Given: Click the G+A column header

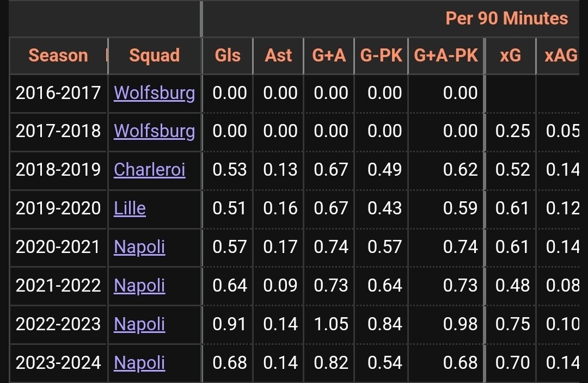Looking at the screenshot, I should (x=329, y=55).
